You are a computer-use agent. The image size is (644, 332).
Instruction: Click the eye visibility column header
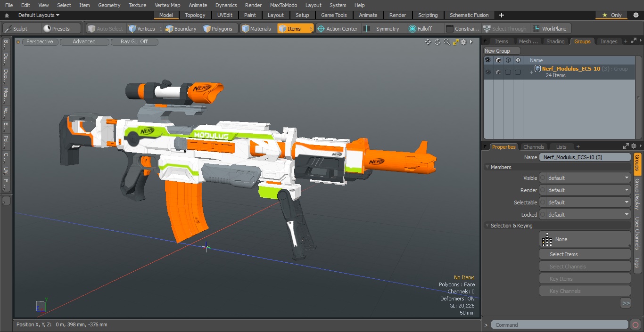488,60
